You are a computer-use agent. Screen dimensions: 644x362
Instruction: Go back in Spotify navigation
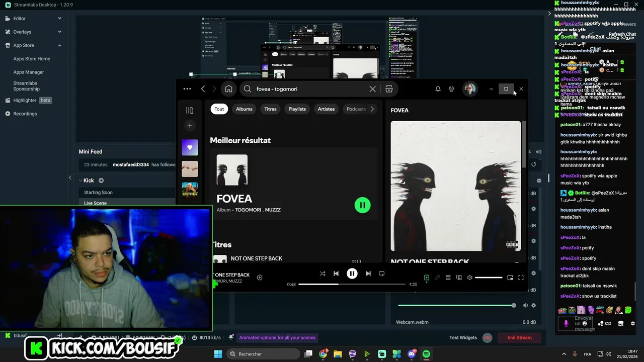click(x=203, y=89)
